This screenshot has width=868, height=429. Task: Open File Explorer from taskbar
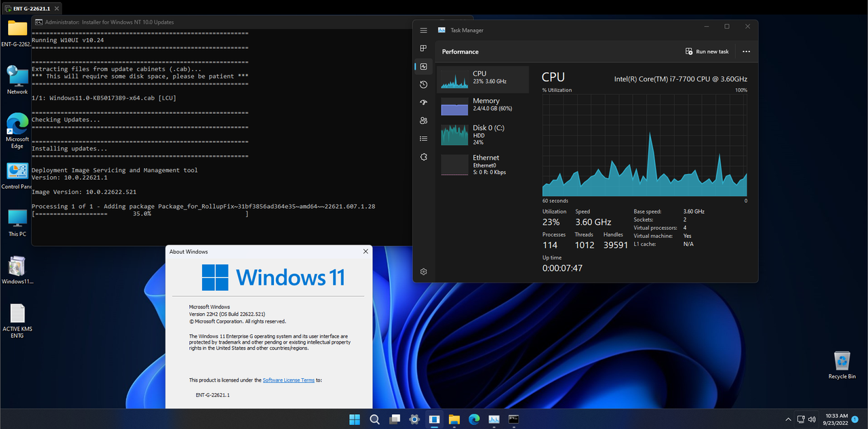pos(454,419)
